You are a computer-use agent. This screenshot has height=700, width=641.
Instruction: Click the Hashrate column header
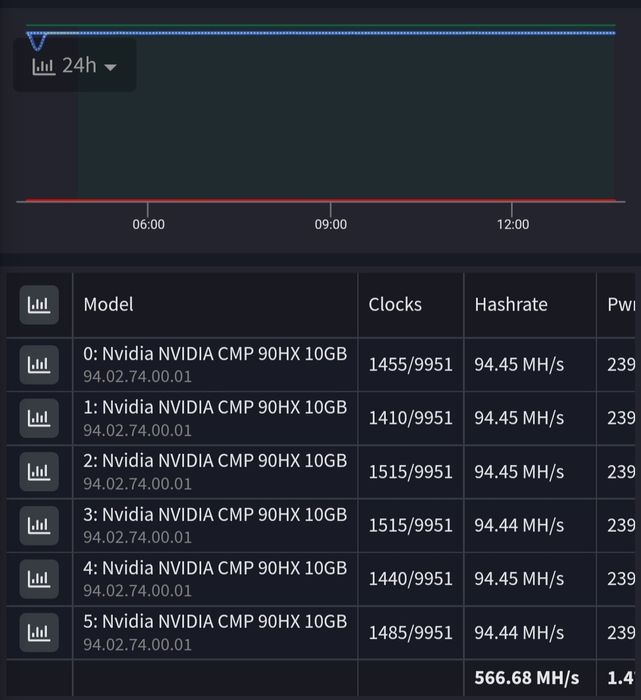(x=511, y=304)
